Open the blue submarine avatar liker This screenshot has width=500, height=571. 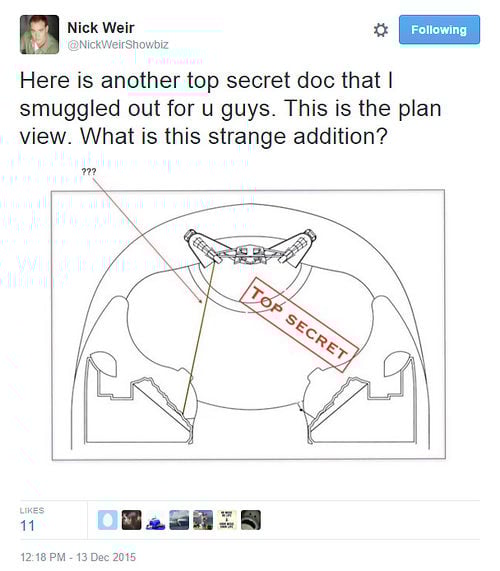155,520
